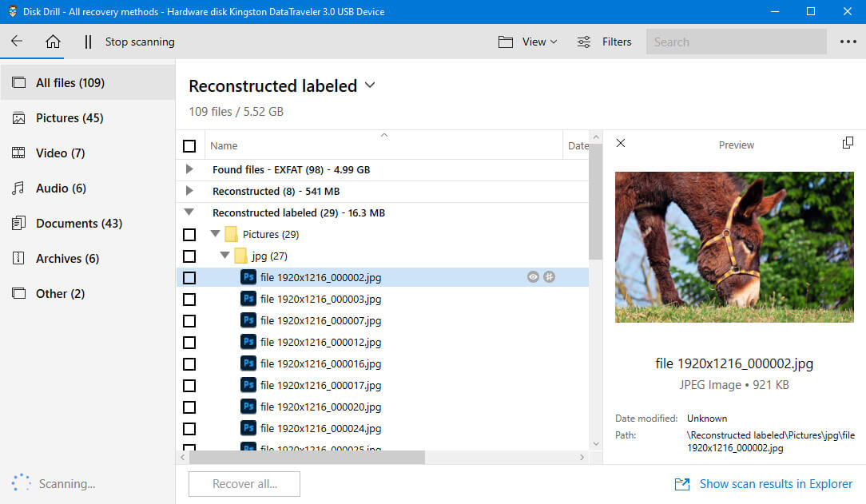Click the home icon in toolbar
Viewport: 866px width, 504px height.
pyautogui.click(x=53, y=42)
